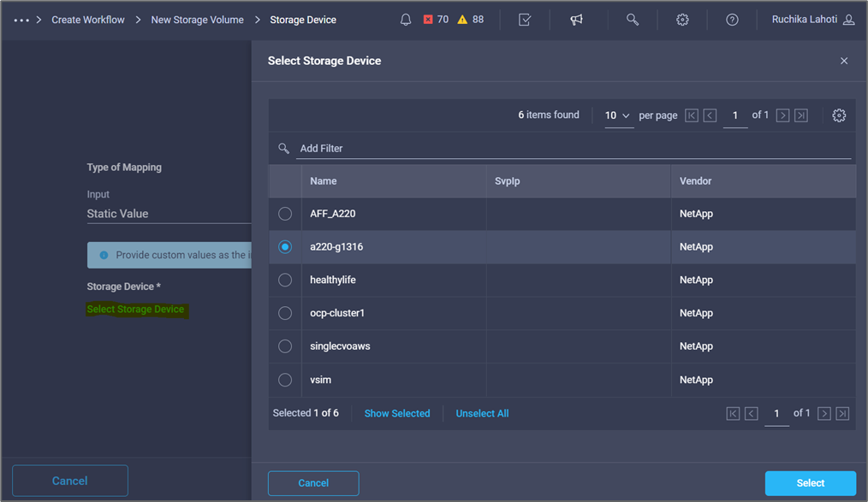Open the help question mark icon
The width and height of the screenshot is (868, 502).
[x=732, y=20]
